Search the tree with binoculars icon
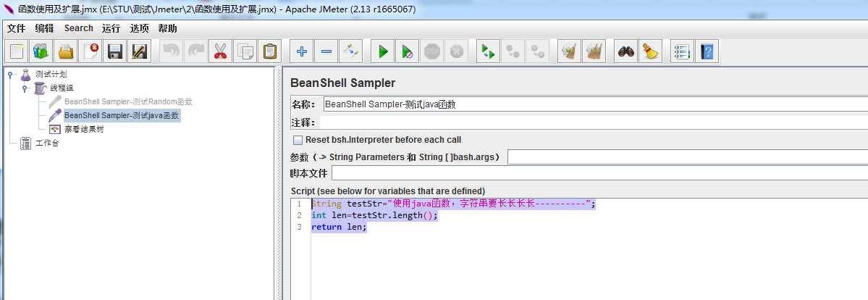 click(x=626, y=51)
